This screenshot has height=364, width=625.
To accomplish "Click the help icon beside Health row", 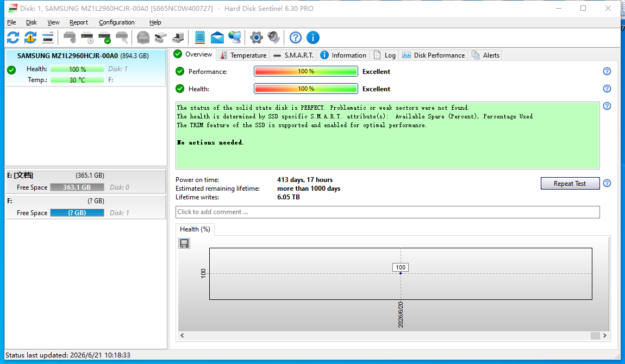I will coord(607,89).
